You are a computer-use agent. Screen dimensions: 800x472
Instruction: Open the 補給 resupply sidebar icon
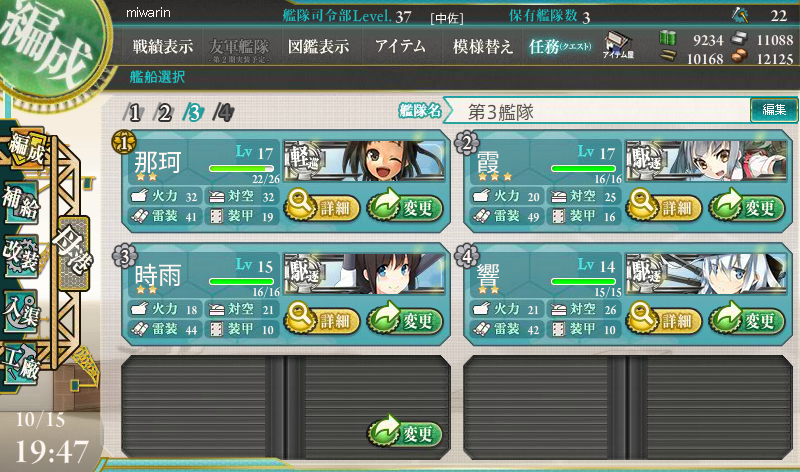point(21,203)
